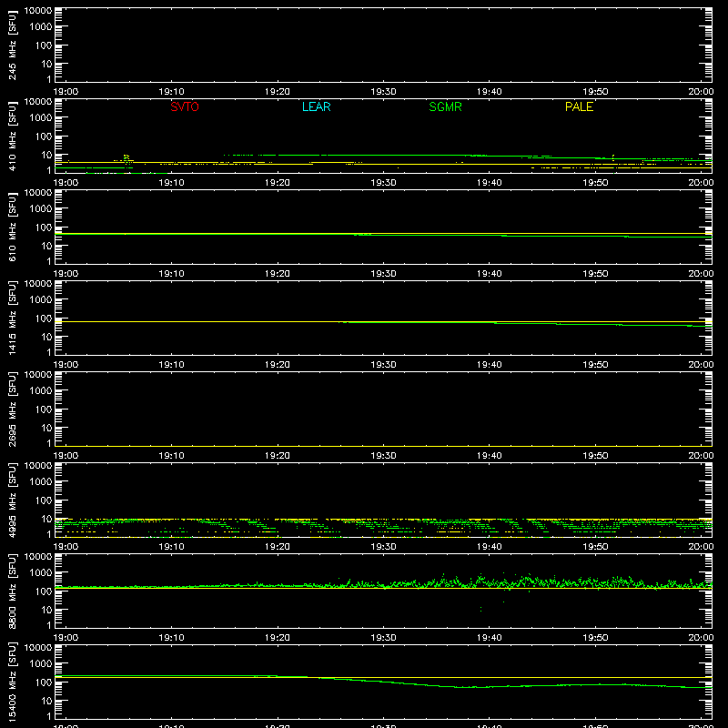This screenshot has width=728, height=728.
Task: Select the 1415 MHz [SFU] axis label
Action: point(13,318)
